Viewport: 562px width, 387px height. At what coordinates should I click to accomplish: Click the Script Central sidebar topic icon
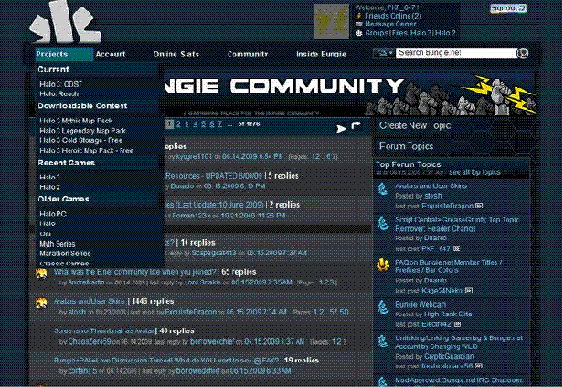(x=383, y=223)
